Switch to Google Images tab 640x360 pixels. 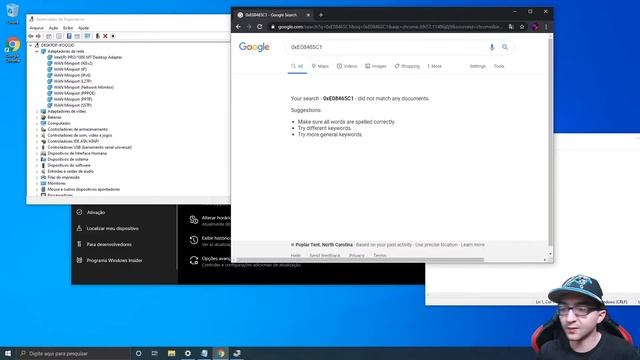(x=376, y=66)
